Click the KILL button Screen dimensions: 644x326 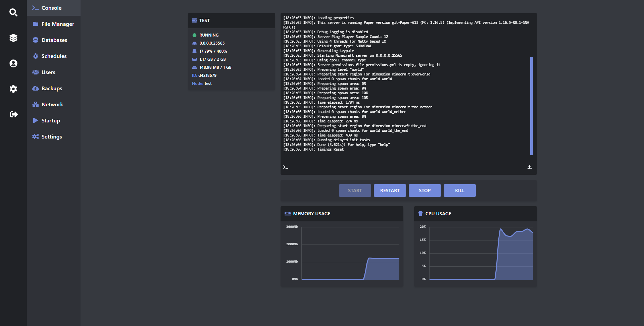tap(460, 191)
